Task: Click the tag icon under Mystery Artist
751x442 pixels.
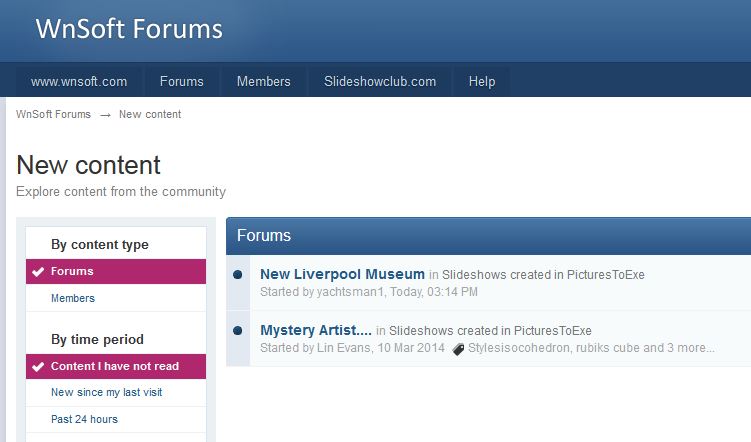Action: pos(458,349)
